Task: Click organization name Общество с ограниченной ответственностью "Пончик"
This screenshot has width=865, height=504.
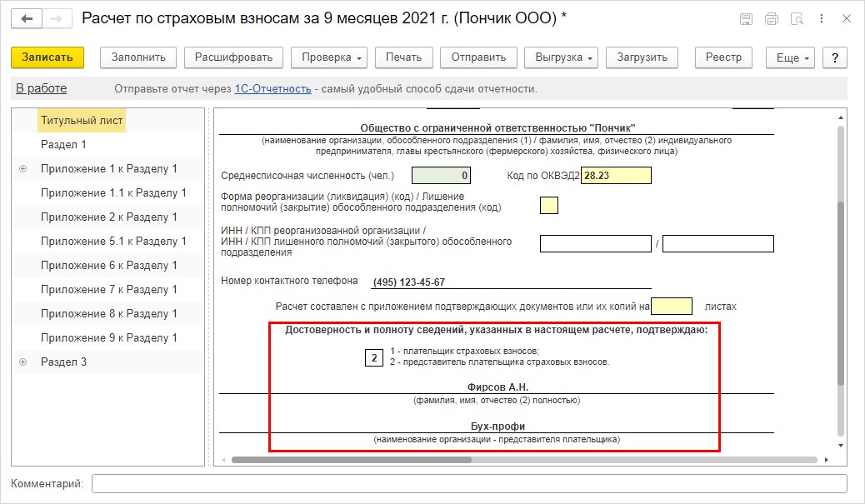Action: pyautogui.click(x=497, y=128)
